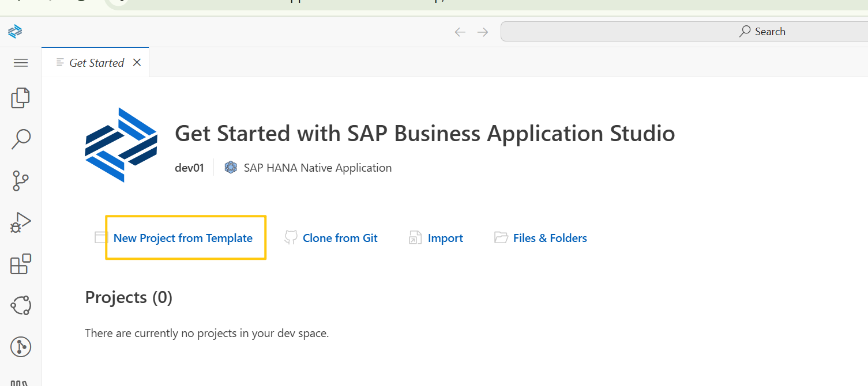Open the circular sync sidebar view

(21, 305)
